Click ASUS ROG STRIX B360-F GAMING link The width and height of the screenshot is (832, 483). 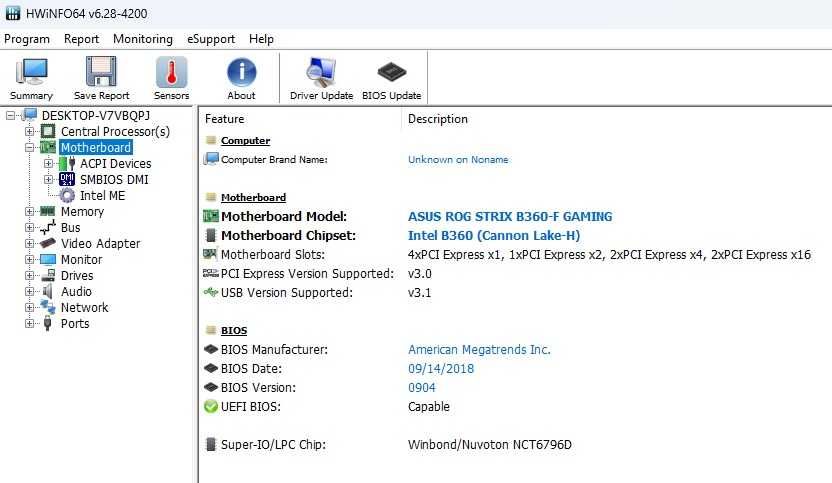click(x=510, y=217)
